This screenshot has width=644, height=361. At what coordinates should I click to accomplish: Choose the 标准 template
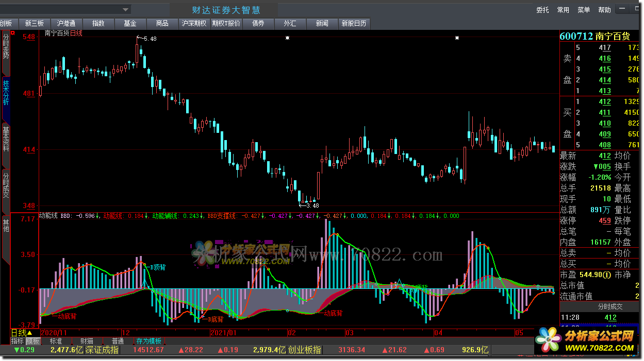click(56, 341)
